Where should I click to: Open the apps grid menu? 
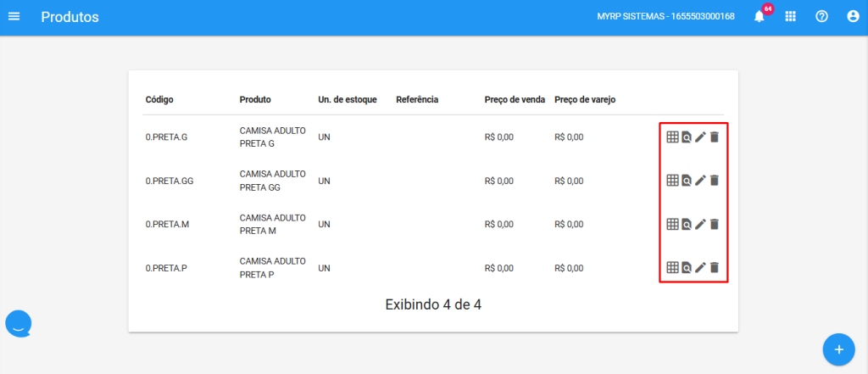pos(791,17)
